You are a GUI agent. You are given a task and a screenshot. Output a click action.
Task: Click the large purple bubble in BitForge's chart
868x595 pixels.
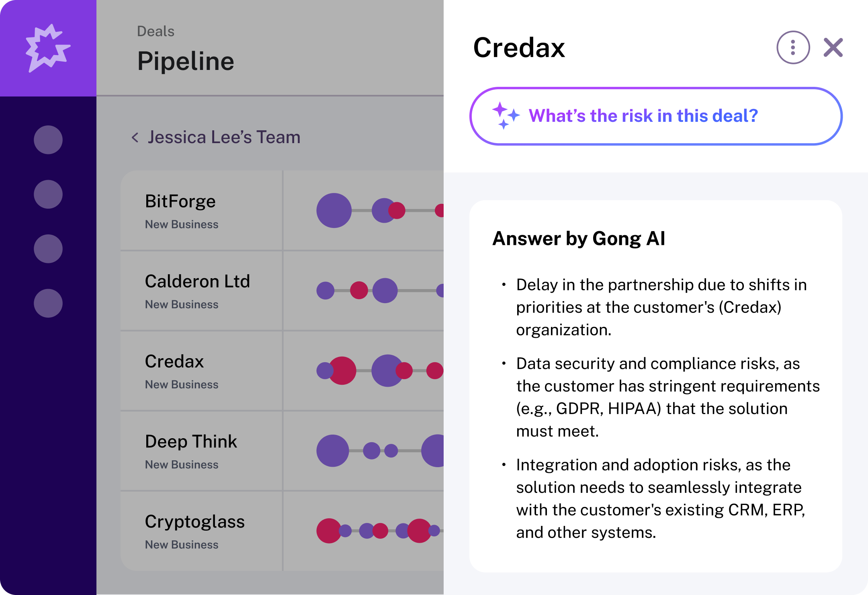[334, 210]
